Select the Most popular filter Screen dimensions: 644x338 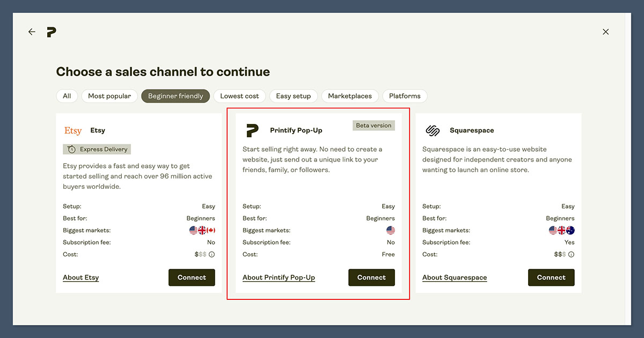click(109, 96)
